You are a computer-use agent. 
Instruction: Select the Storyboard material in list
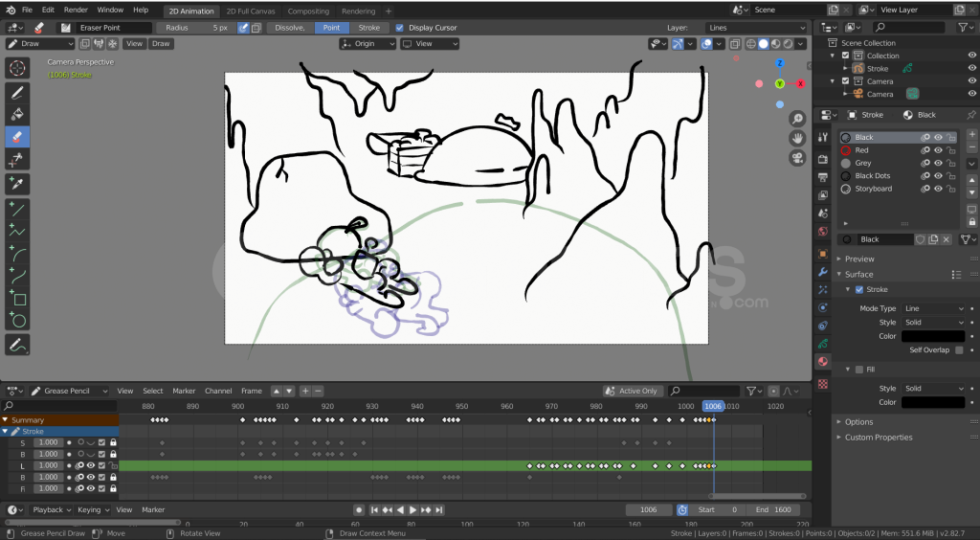tap(873, 189)
